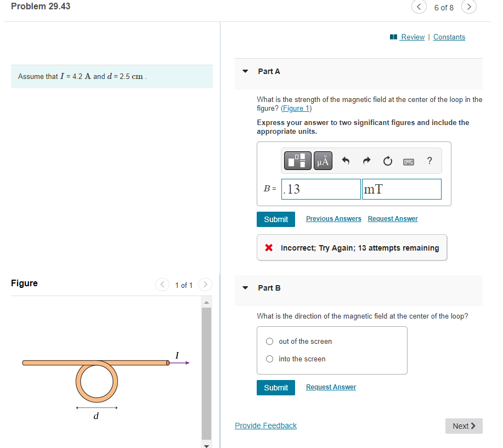This screenshot has width=503, height=448.
Task: Navigate to problem 7 of 8
Action: tap(469, 7)
